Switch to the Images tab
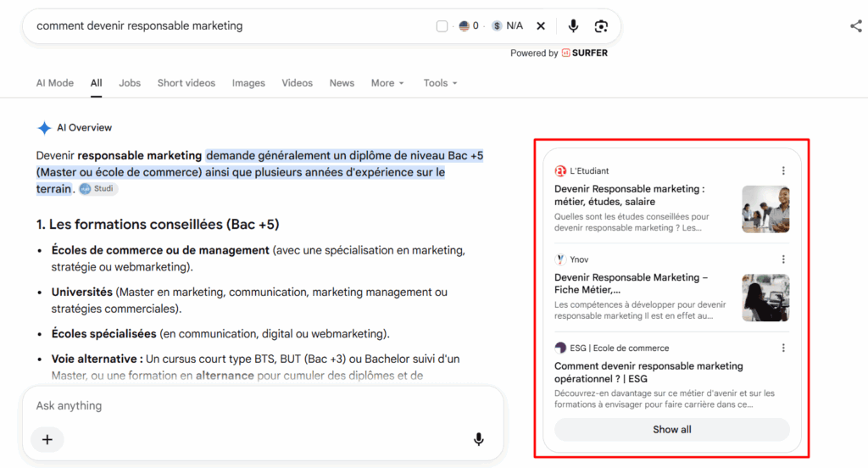 (248, 83)
